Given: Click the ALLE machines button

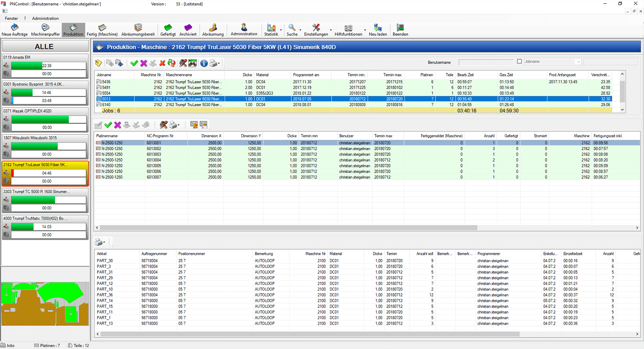Looking at the screenshot, I should coord(44,47).
